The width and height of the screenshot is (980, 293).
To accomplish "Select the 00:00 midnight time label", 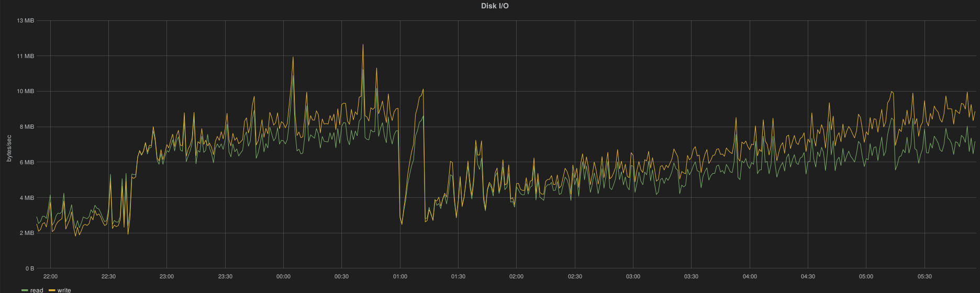I will 283,276.
